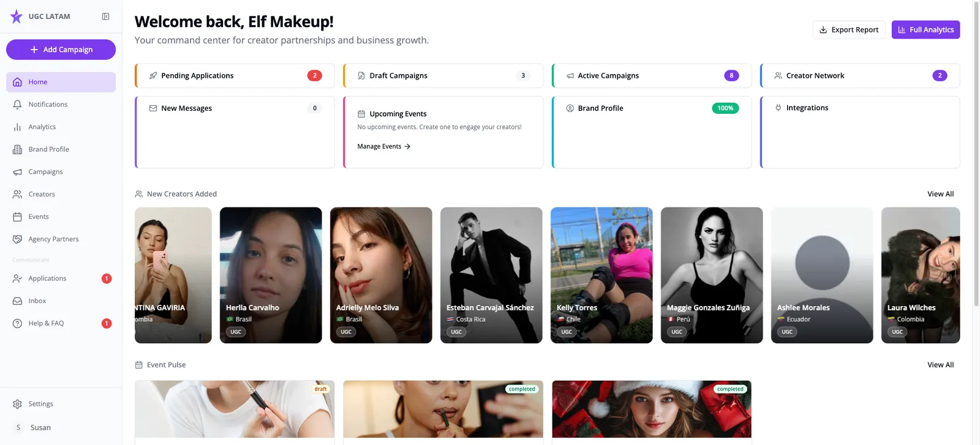Open Maggie Gonzales Zuñiga creator card
This screenshot has width=980, height=445.
(712, 275)
